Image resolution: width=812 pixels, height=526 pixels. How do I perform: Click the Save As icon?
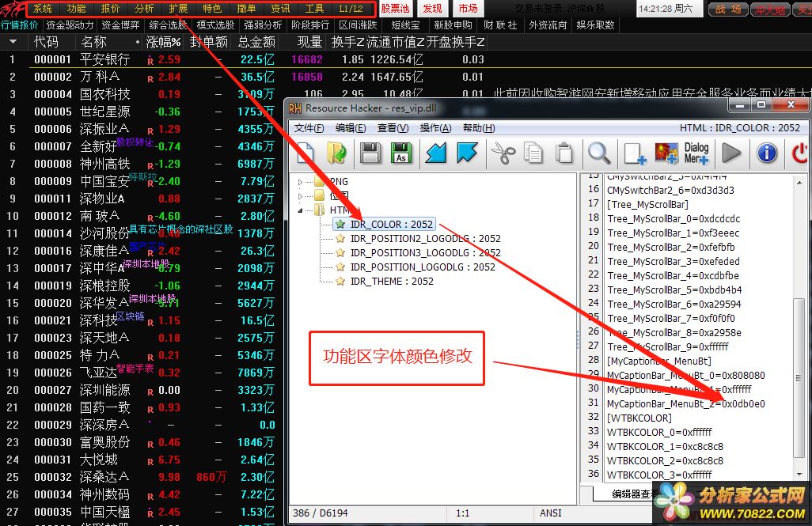tap(401, 153)
